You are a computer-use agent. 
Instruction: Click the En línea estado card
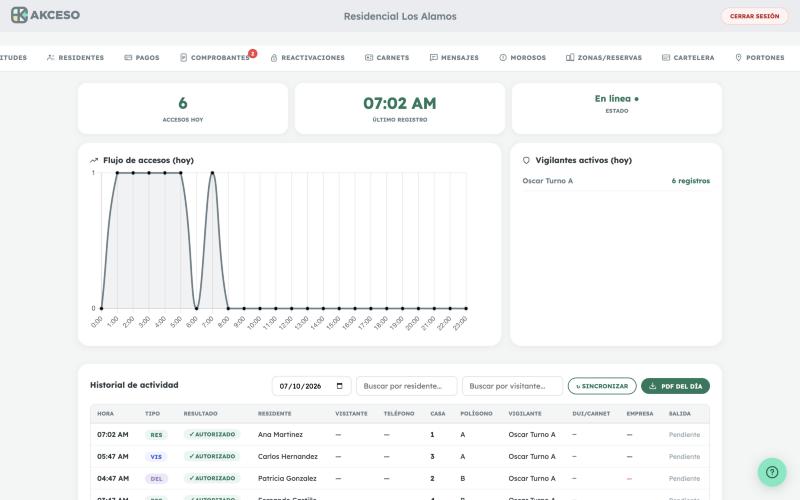(617, 109)
